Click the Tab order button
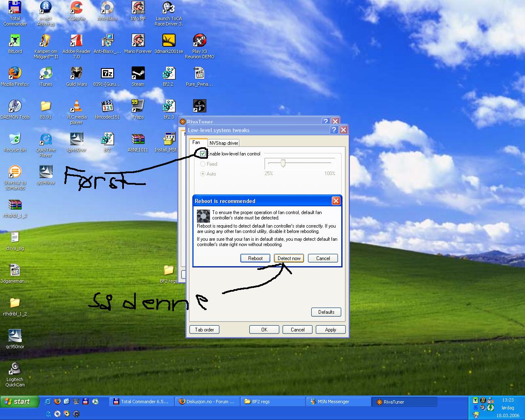The width and height of the screenshot is (525, 420). coord(204,330)
